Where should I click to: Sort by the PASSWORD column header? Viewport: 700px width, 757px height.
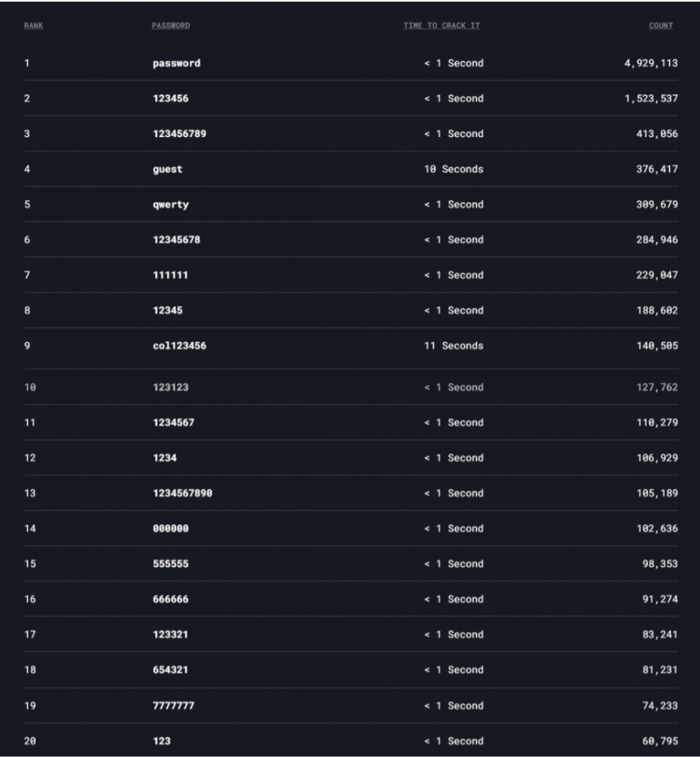point(170,25)
